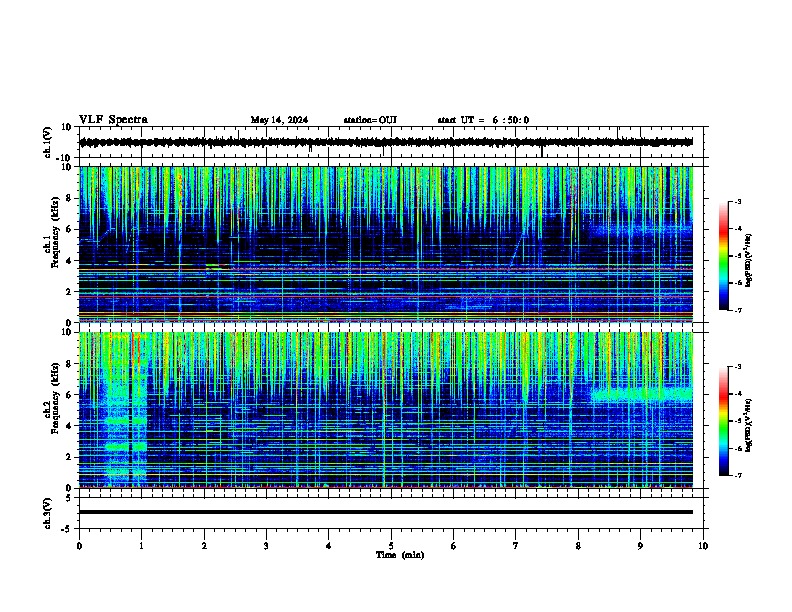Click the ch.1 colorbar "log(PSD)(V²/Hz)" label
Screen dimensions: 792x612
749,260
